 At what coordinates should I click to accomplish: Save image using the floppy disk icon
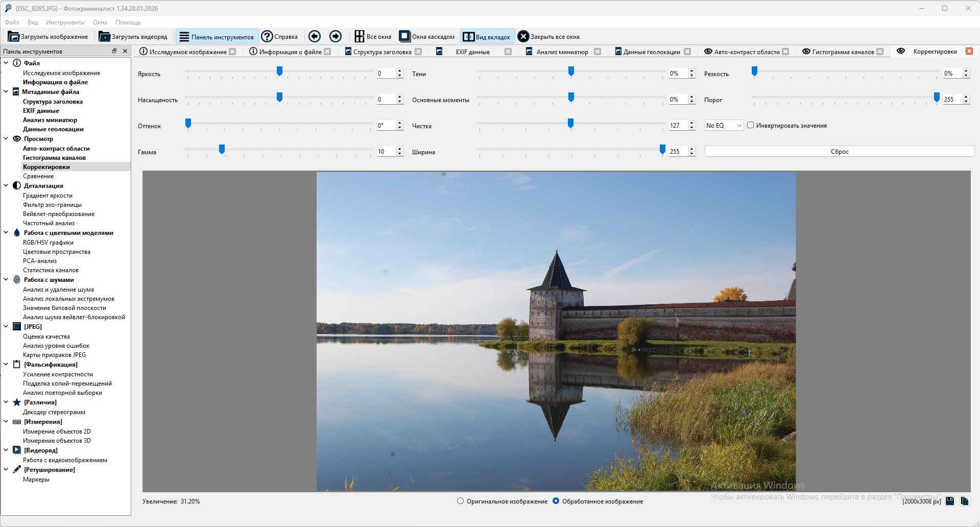(950, 501)
